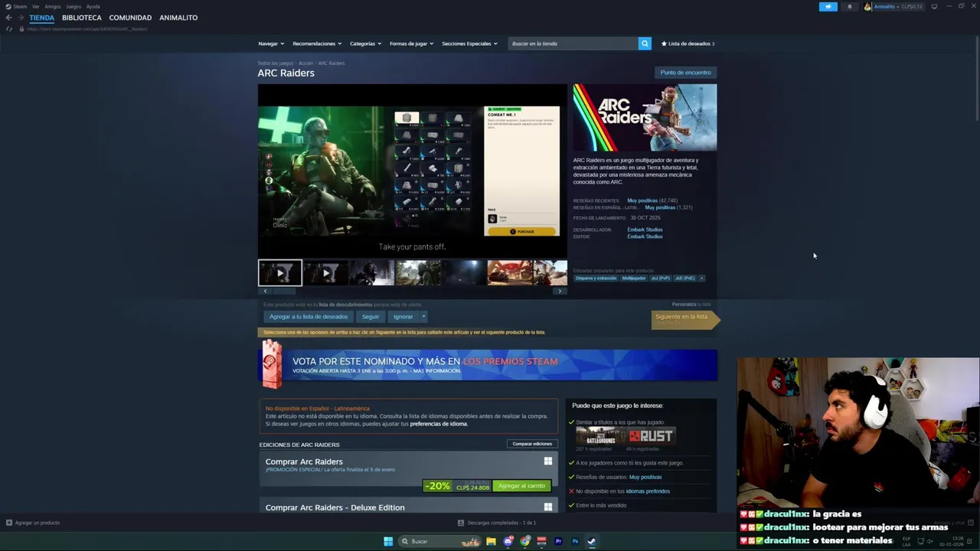Click the Buscar en la tienda field
Viewport: 980px width, 551px height.
[573, 44]
